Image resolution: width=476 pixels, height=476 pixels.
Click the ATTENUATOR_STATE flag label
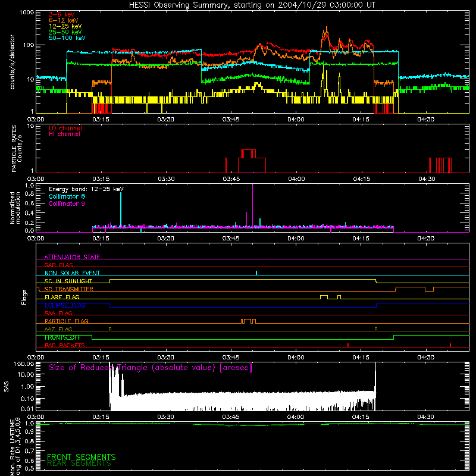pyautogui.click(x=72, y=257)
